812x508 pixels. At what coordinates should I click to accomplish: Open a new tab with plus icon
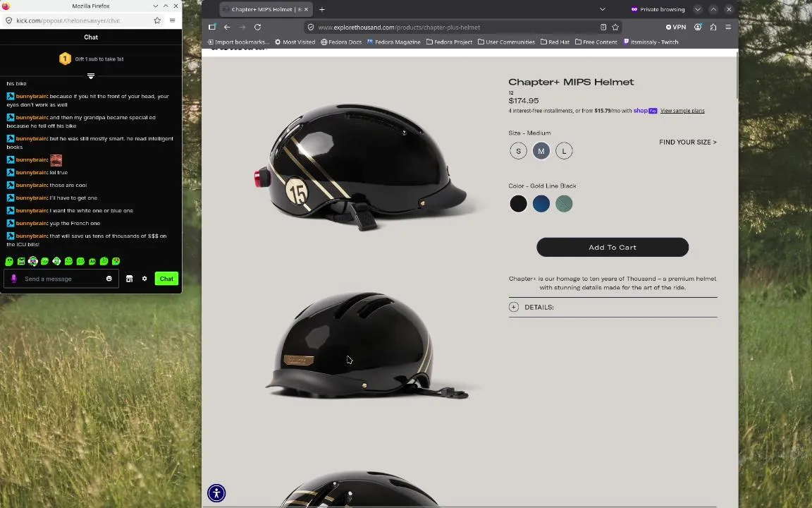(x=322, y=9)
